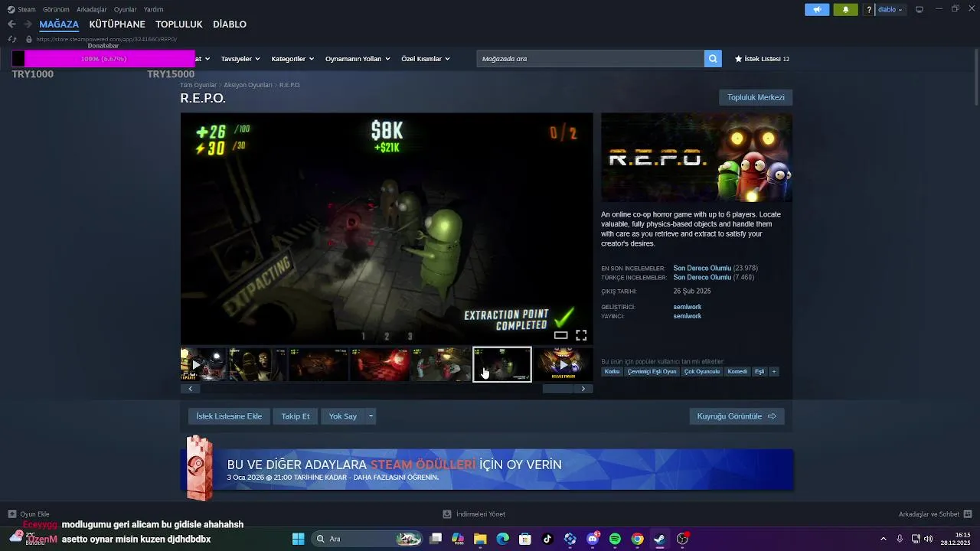Click the Yok Say button
The height and width of the screenshot is (551, 980).
click(x=343, y=416)
